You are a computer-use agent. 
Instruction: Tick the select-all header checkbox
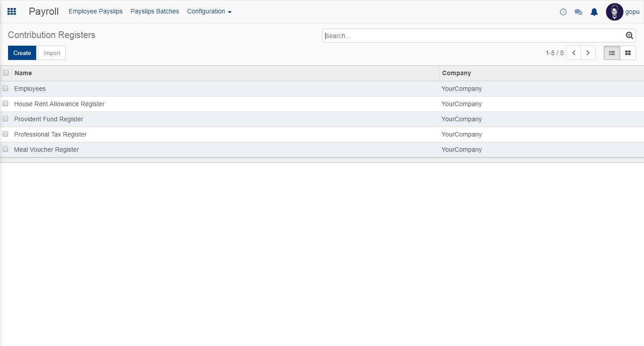point(6,73)
